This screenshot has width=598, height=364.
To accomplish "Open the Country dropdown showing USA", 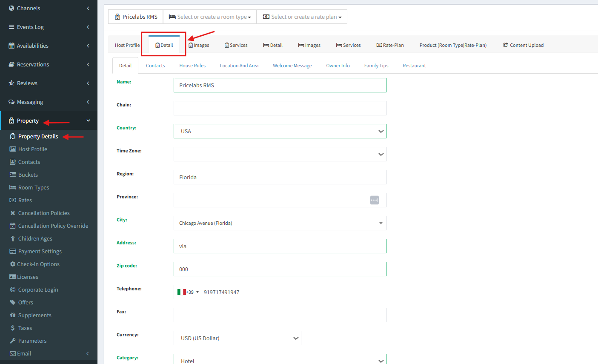I will 280,131.
